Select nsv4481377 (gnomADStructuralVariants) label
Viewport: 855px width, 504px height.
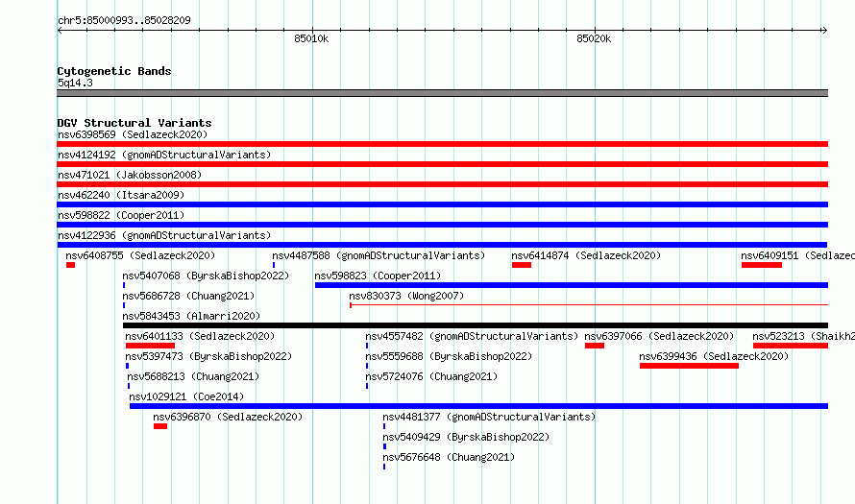coord(489,417)
